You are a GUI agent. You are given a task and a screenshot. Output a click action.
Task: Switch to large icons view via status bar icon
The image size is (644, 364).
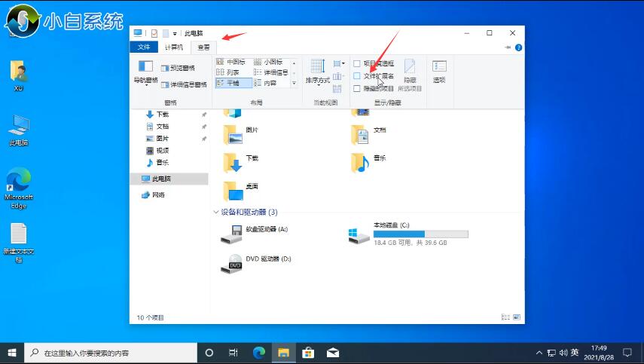(517, 317)
